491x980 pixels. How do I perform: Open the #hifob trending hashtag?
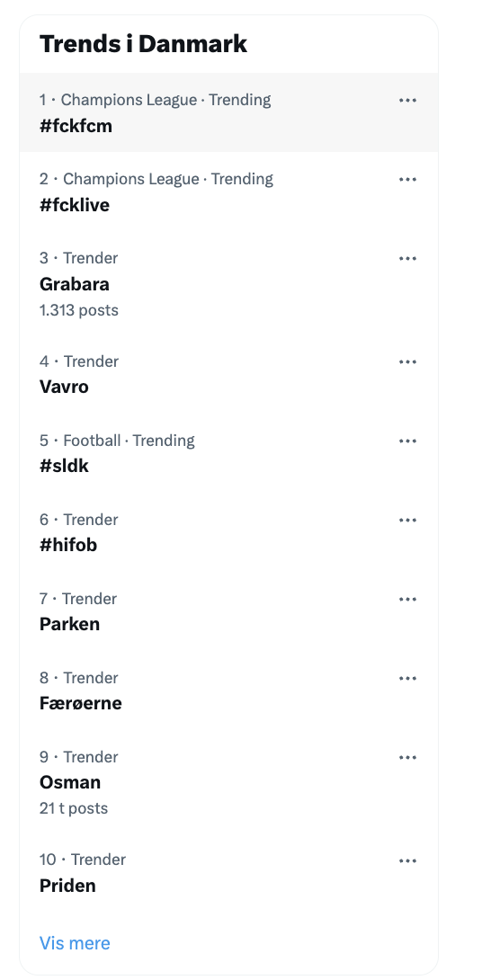tap(229, 532)
